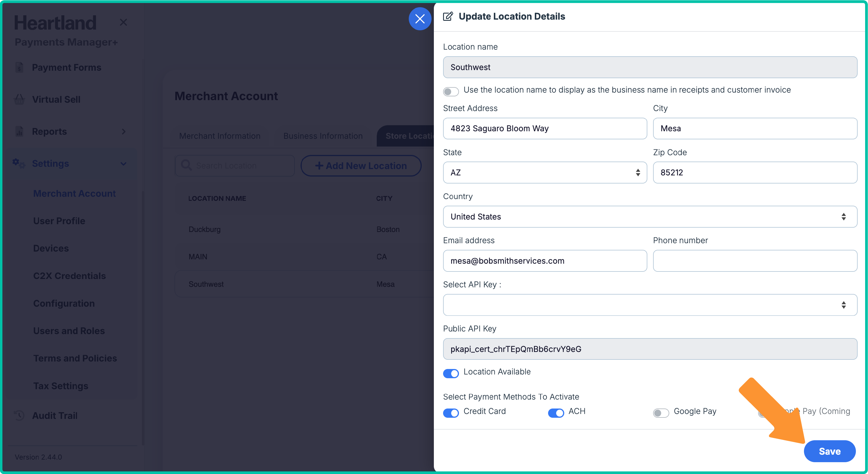This screenshot has height=474, width=868.
Task: Open the Audit Trail page
Action: 55,415
